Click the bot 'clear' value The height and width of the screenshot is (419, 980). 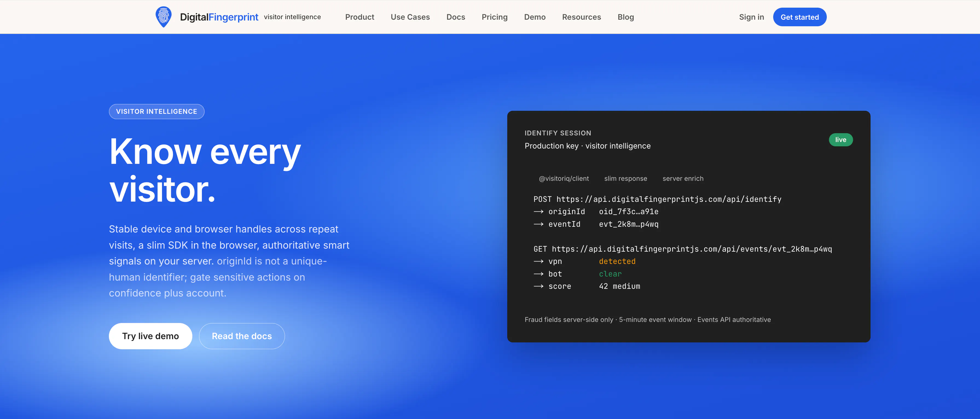[x=610, y=274]
